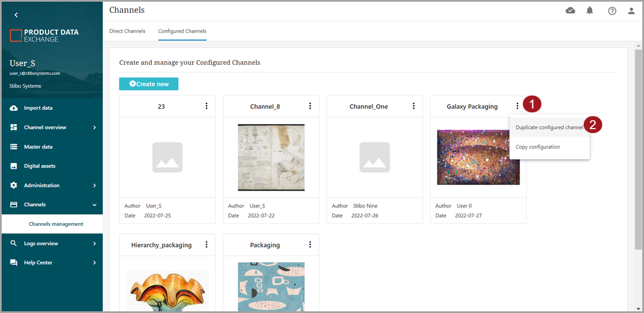
Task: Open the help question mark icon
Action: (612, 11)
